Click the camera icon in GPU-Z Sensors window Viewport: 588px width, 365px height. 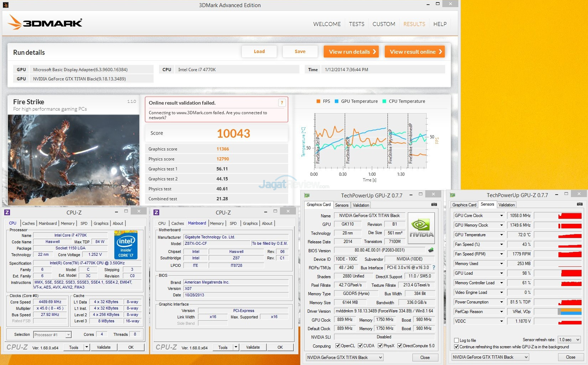coord(579,204)
